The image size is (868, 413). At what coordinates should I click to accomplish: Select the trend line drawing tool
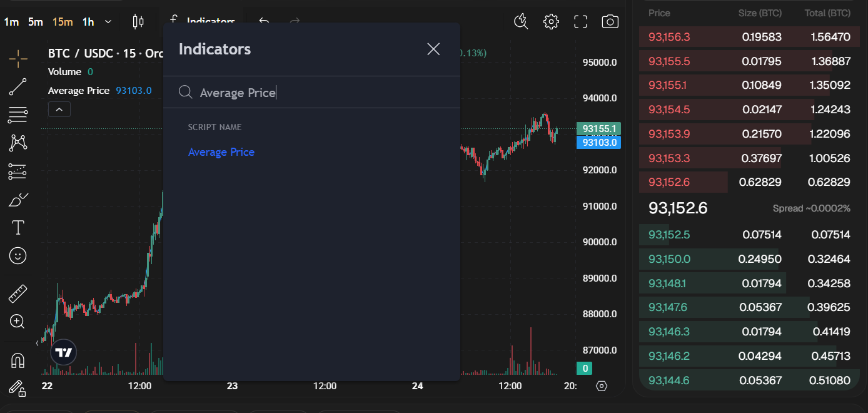(18, 87)
